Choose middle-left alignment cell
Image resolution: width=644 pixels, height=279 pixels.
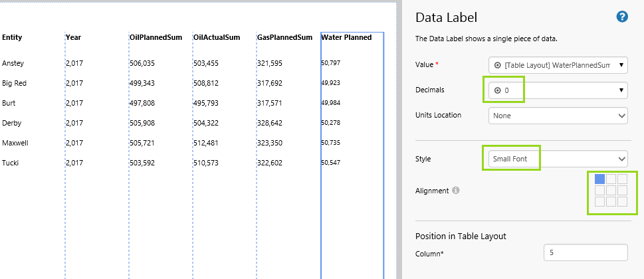pyautogui.click(x=599, y=190)
